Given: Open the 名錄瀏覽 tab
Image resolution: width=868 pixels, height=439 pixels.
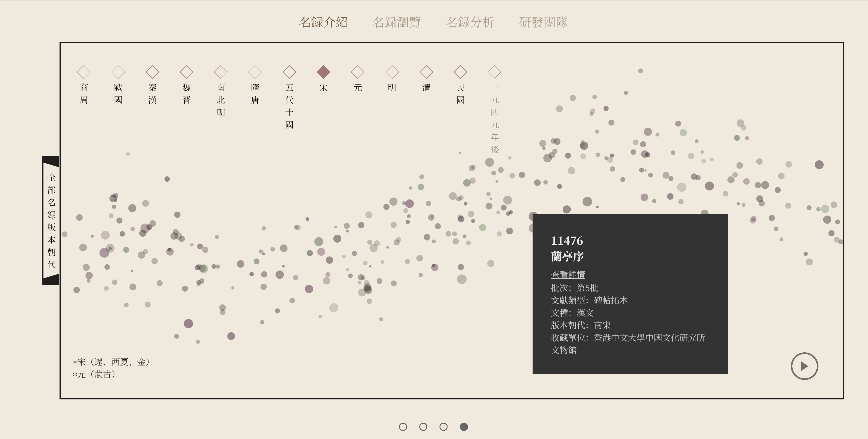Looking at the screenshot, I should (x=397, y=22).
